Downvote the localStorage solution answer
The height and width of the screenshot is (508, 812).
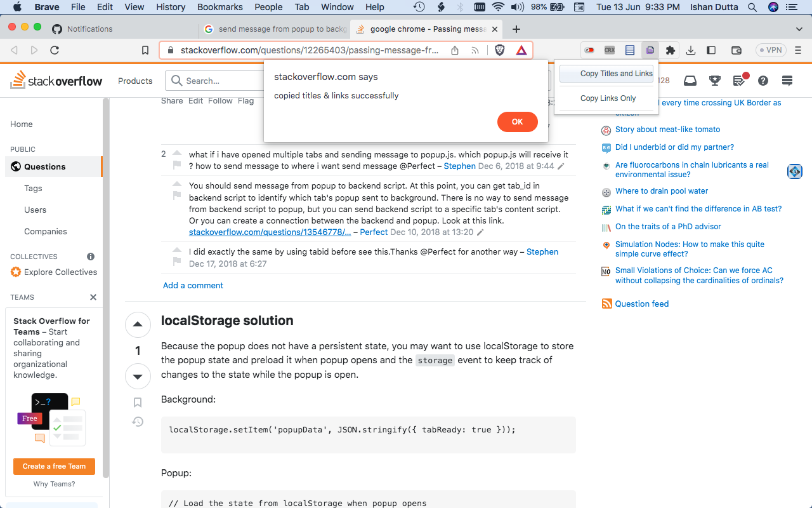(x=138, y=377)
